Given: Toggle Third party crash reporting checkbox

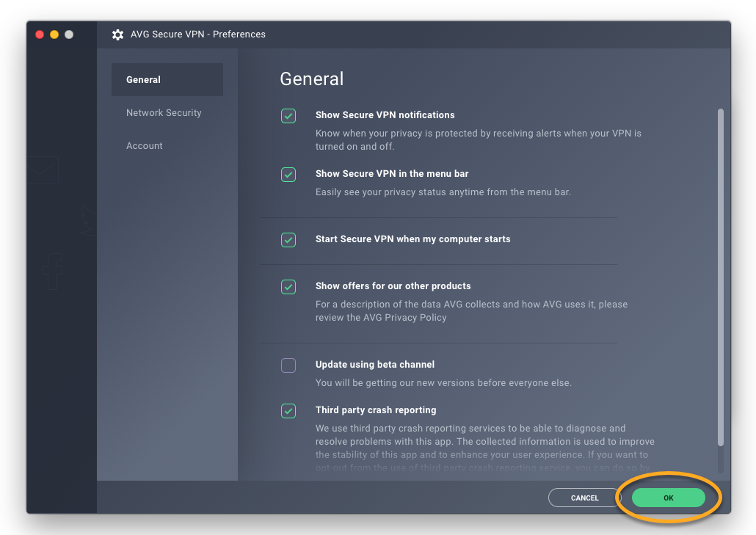Looking at the screenshot, I should click(x=288, y=411).
